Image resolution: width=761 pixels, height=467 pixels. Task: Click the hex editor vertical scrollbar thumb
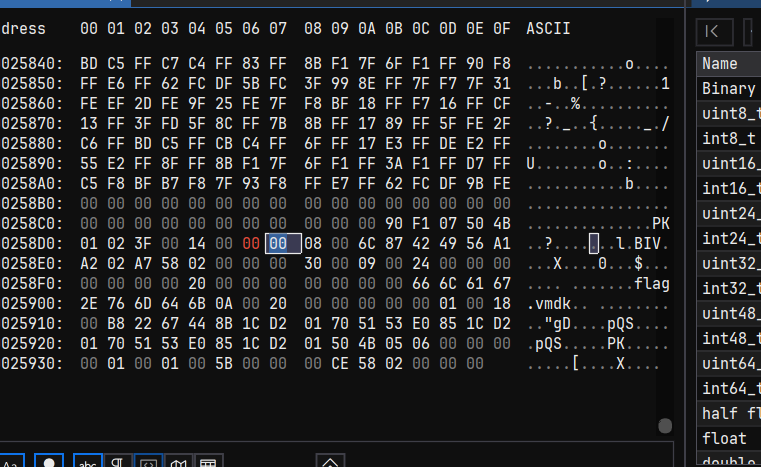[x=665, y=426]
